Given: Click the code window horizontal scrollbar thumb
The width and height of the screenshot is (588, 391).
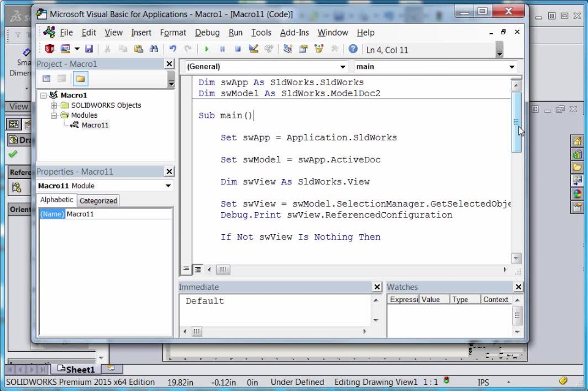Looking at the screenshot, I should 223,270.
